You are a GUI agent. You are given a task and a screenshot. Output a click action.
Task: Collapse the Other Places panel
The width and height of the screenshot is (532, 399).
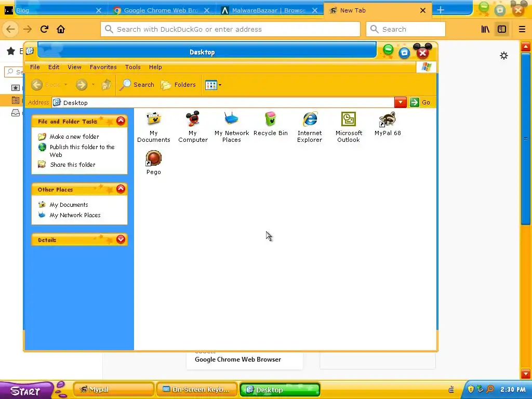121,189
